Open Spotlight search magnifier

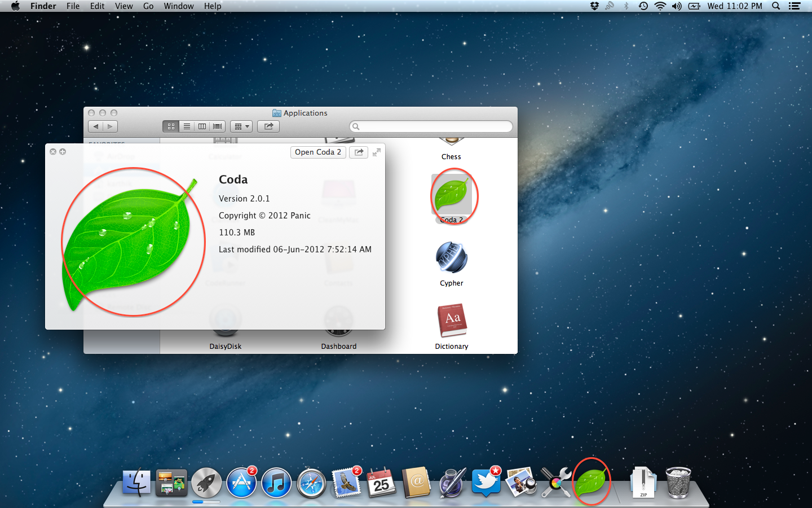pyautogui.click(x=776, y=6)
